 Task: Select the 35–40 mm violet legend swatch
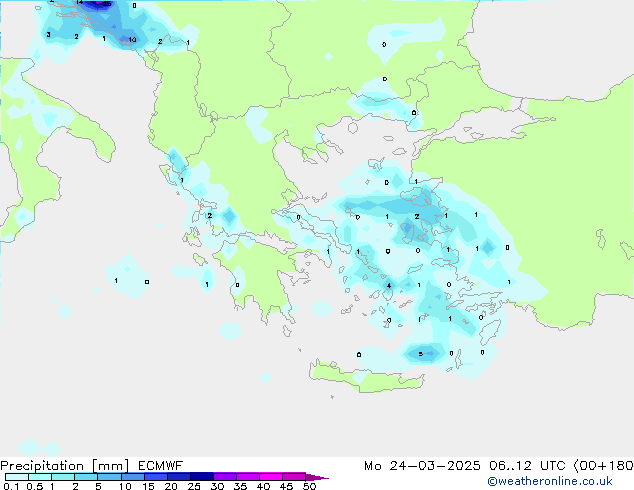click(247, 477)
